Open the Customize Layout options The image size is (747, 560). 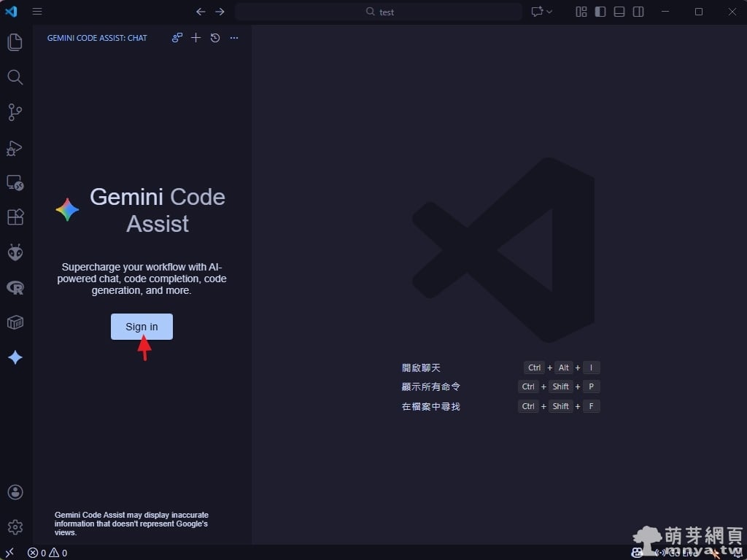[x=581, y=12]
